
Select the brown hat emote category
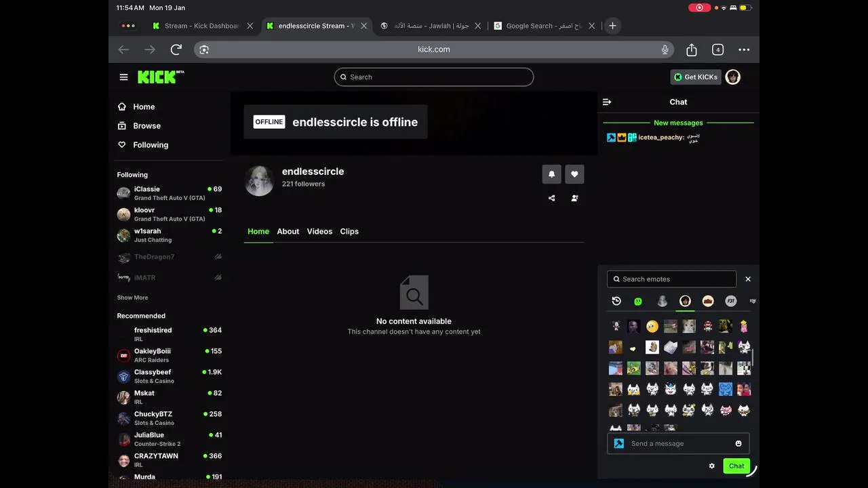coord(708,301)
